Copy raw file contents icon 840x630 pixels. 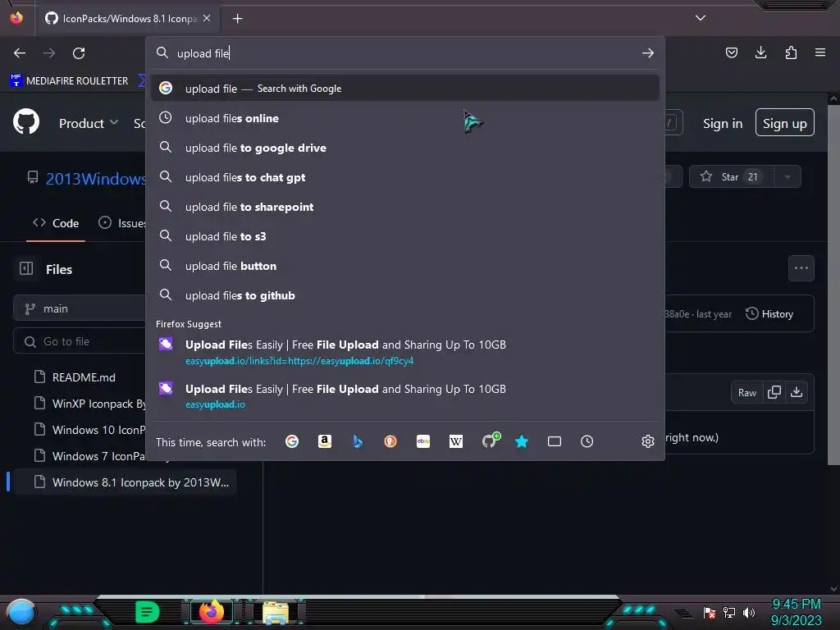(774, 393)
